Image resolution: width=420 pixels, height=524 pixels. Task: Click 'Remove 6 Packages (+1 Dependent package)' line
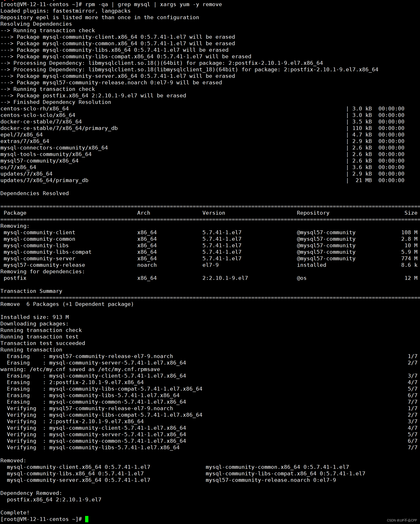[x=67, y=304]
